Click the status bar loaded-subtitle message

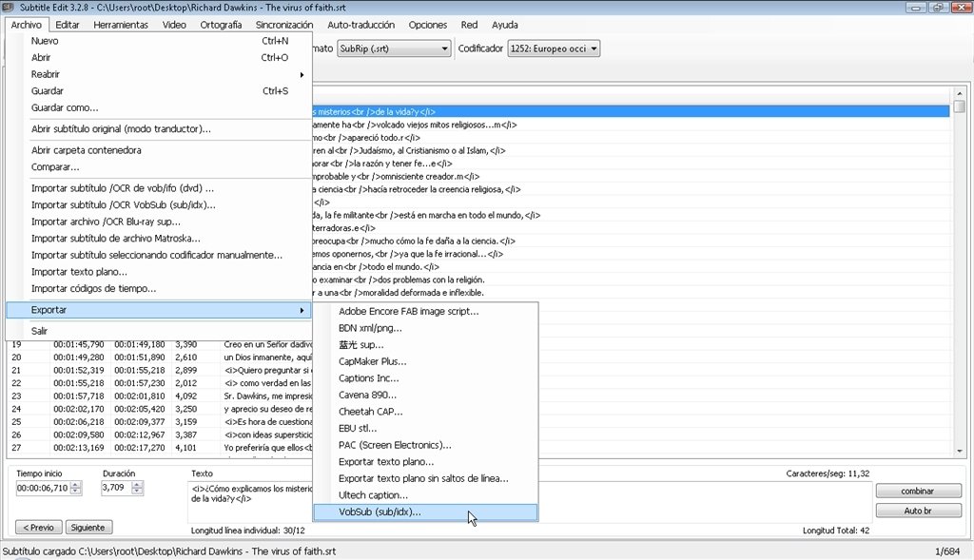169,551
